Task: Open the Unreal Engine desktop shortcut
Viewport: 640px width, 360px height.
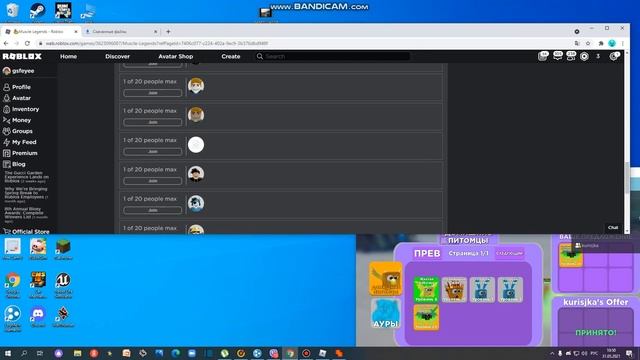Action: (x=63, y=284)
